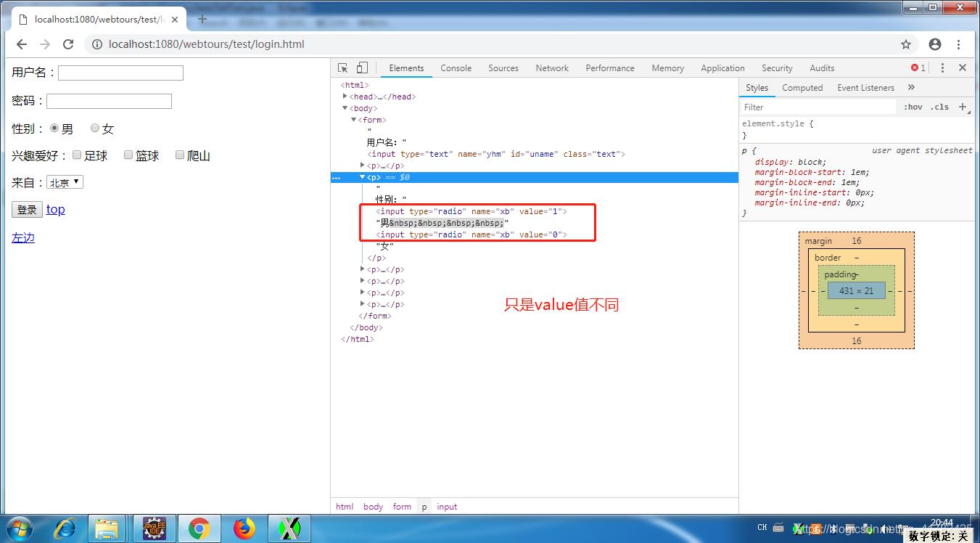This screenshot has width=980, height=543.
Task: Expand the collapsed p below username input
Action: [x=363, y=166]
